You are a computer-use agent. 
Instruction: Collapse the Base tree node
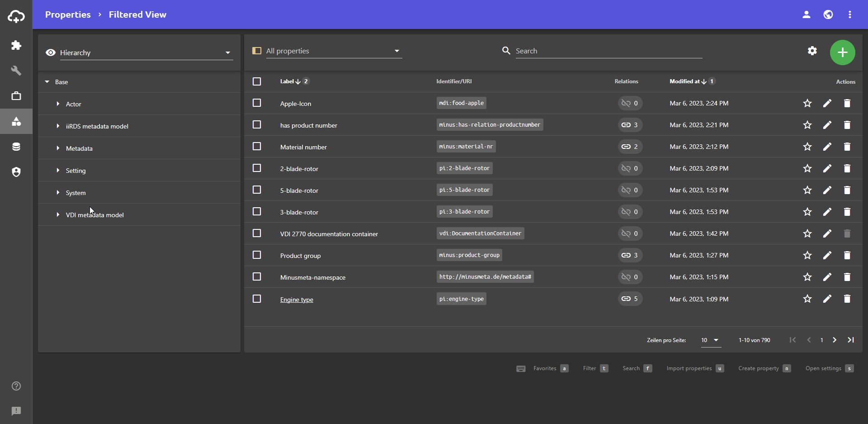point(47,82)
